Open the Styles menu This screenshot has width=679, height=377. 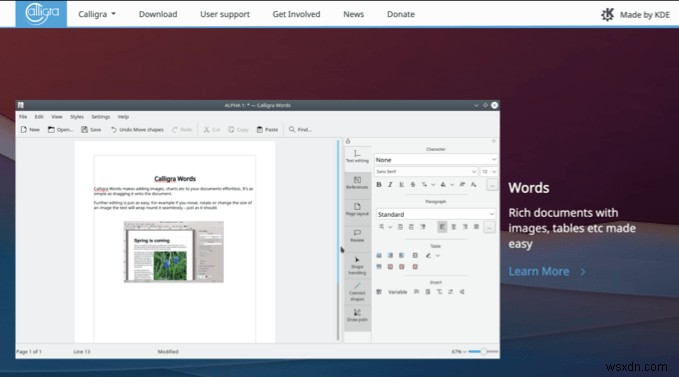[77, 117]
